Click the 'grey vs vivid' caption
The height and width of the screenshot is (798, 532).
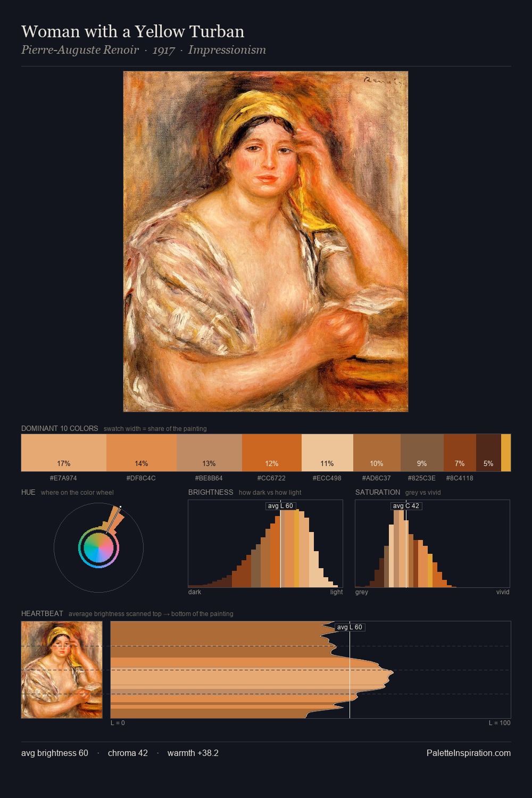coord(423,493)
